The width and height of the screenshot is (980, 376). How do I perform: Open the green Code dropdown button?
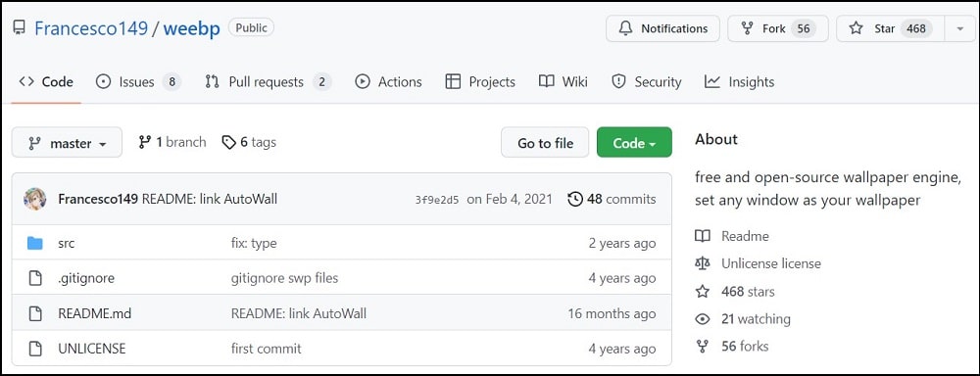(x=634, y=143)
